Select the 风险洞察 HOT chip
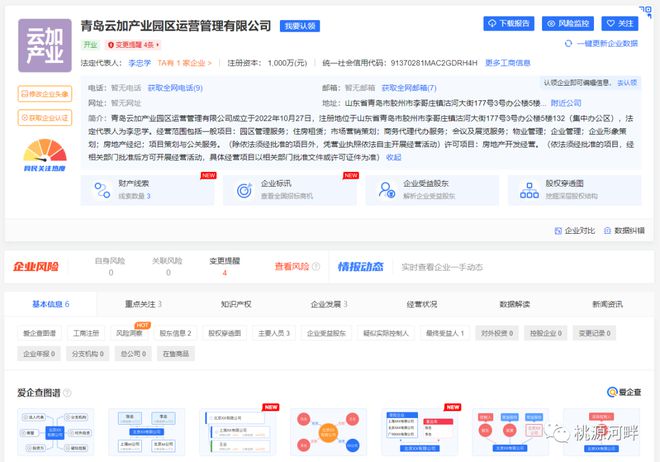660x462 pixels. tap(129, 333)
